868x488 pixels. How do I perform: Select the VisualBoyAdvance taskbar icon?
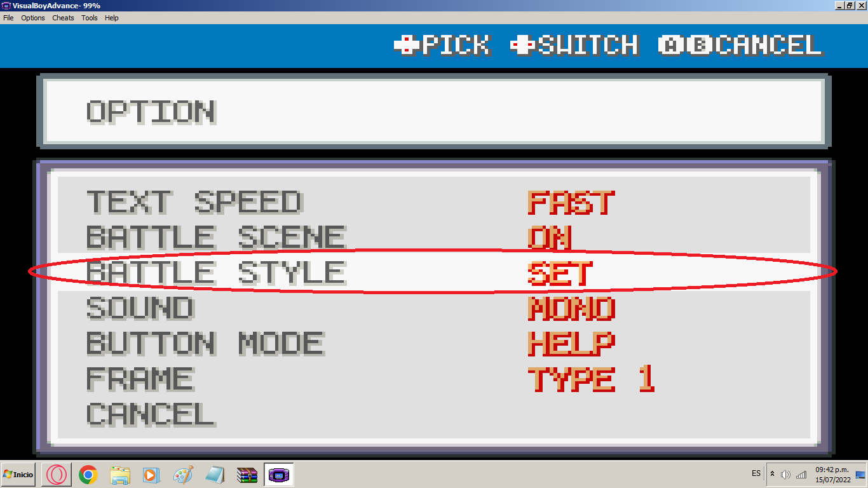[x=279, y=475]
